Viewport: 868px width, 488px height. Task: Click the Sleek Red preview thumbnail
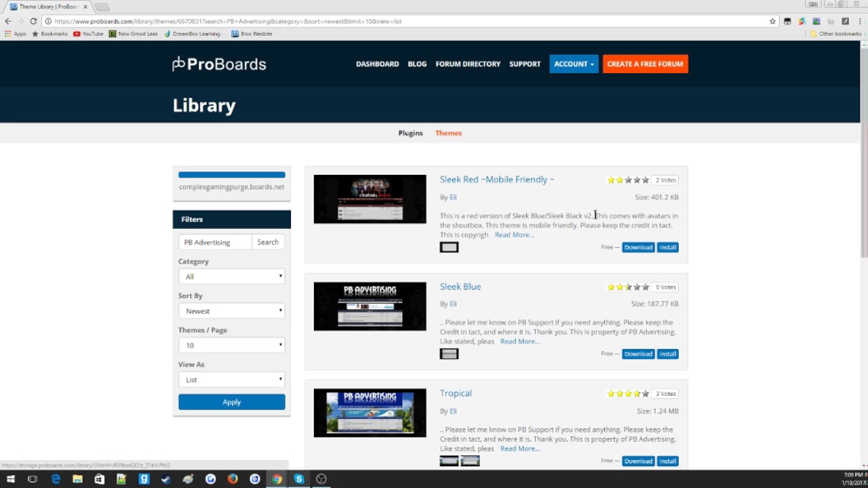[370, 199]
